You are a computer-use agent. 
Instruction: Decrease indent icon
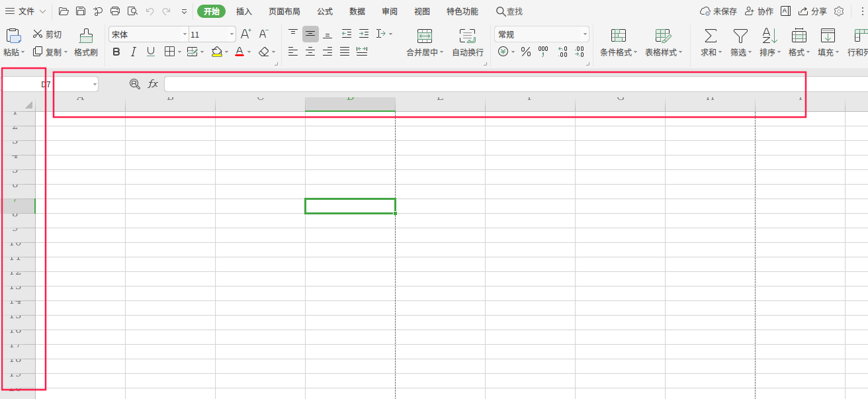coord(347,34)
